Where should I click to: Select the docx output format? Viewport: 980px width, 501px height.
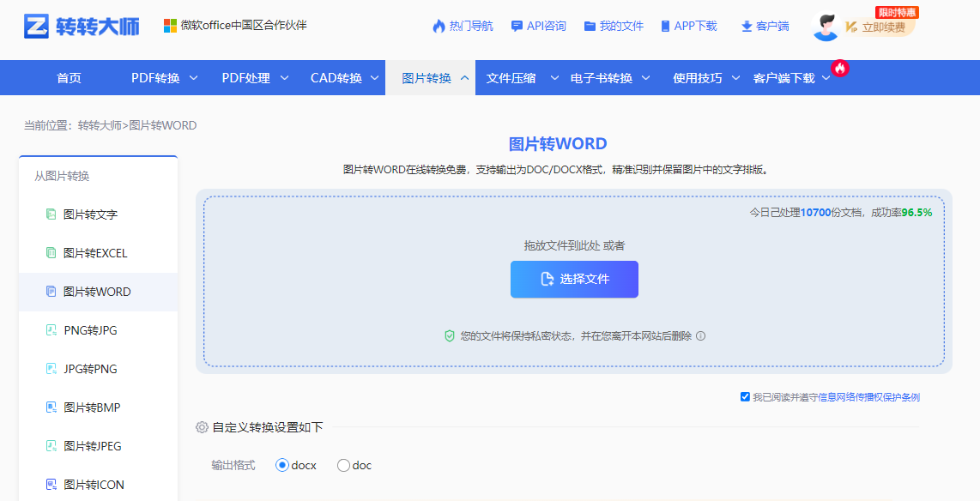(281, 465)
